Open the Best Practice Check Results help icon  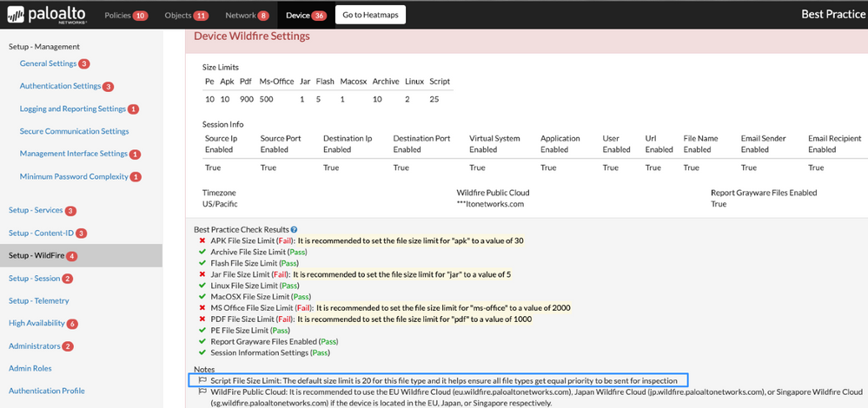pos(294,229)
